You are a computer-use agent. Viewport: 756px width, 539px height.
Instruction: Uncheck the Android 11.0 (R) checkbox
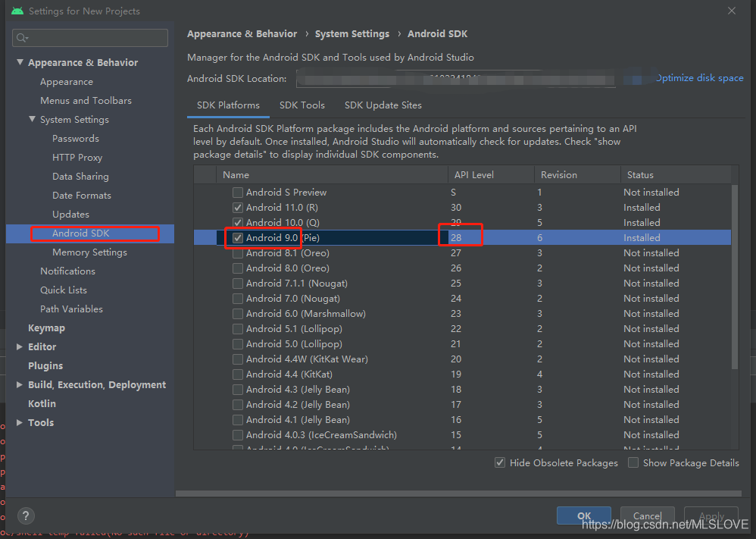click(238, 208)
